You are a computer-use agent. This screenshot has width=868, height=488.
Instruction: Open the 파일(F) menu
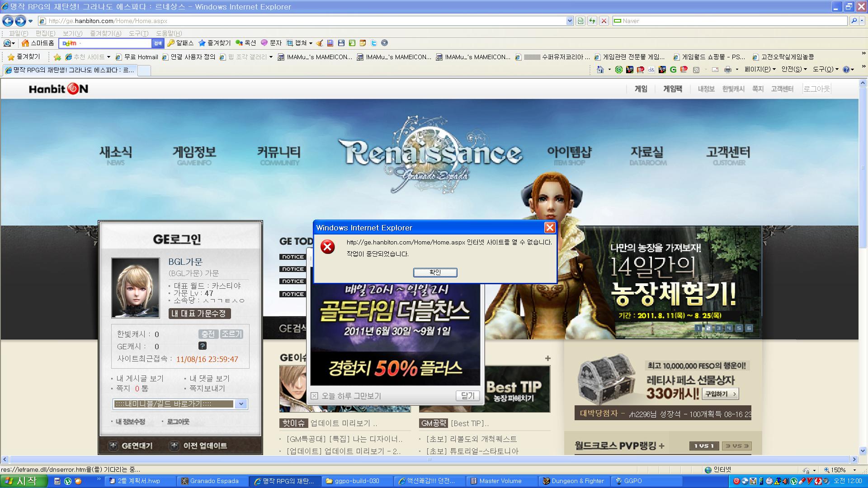tap(19, 33)
